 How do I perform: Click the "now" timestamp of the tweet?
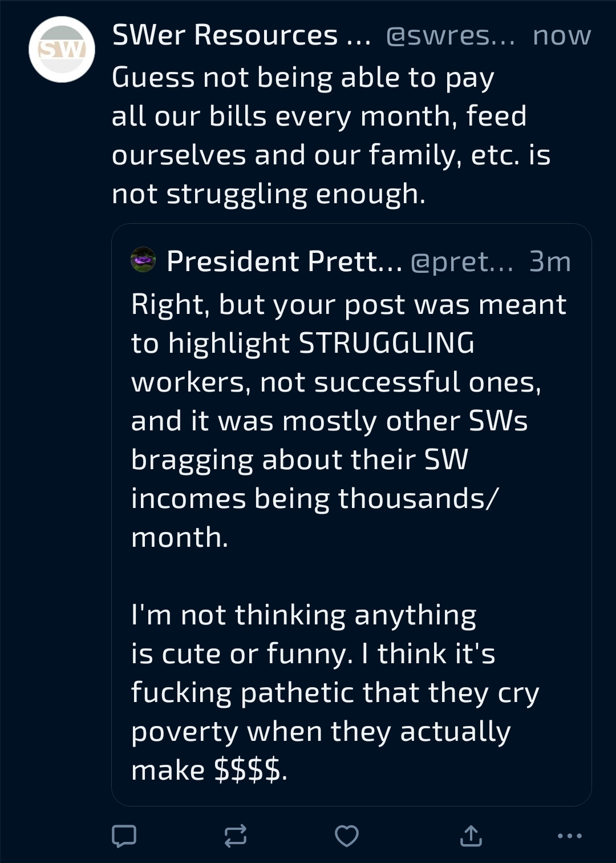[x=562, y=36]
